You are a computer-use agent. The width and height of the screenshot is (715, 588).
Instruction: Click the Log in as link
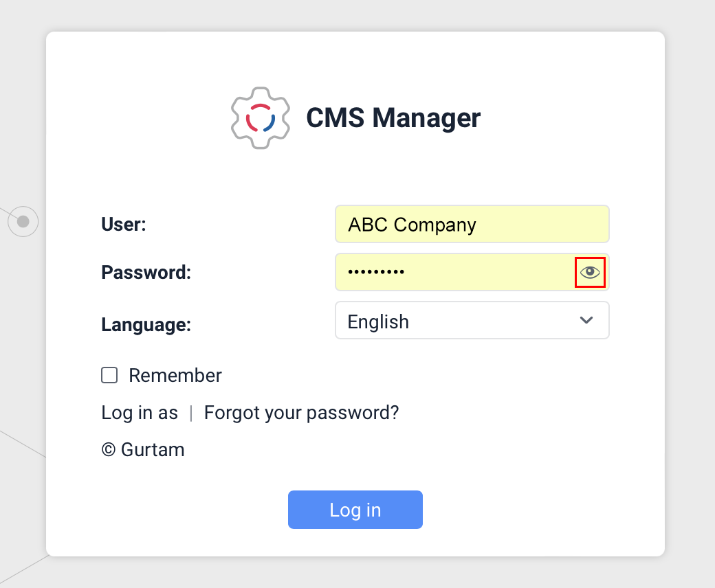pyautogui.click(x=140, y=412)
